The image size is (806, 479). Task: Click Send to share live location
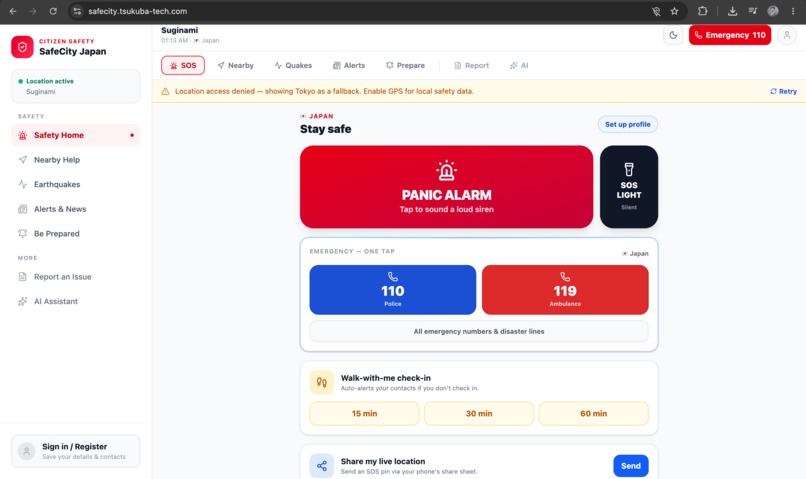pyautogui.click(x=631, y=466)
